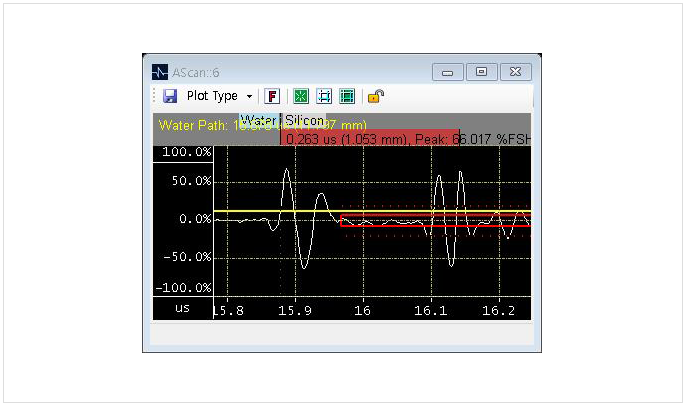The image size is (686, 406).
Task: Click the yellow horizontal threshold line
Action: coord(372,211)
